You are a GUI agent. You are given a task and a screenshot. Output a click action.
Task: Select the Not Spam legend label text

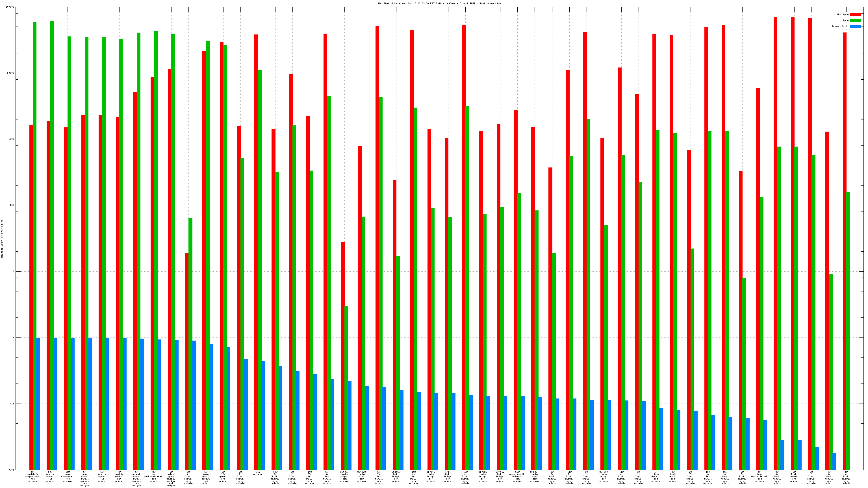click(x=843, y=14)
